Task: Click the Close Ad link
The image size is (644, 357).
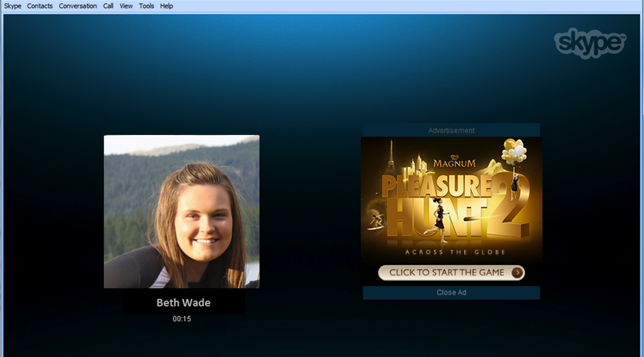Action: (x=452, y=293)
